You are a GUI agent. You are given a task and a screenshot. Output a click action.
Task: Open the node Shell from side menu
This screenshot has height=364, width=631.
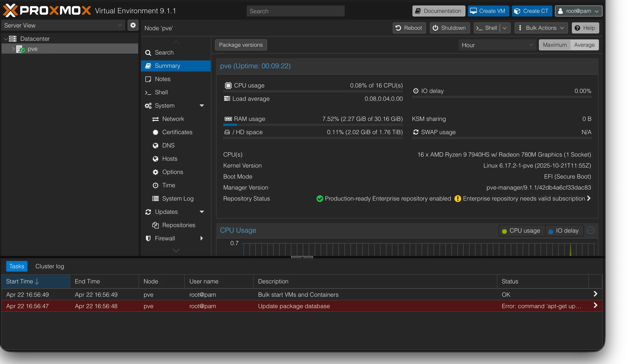[176, 92]
